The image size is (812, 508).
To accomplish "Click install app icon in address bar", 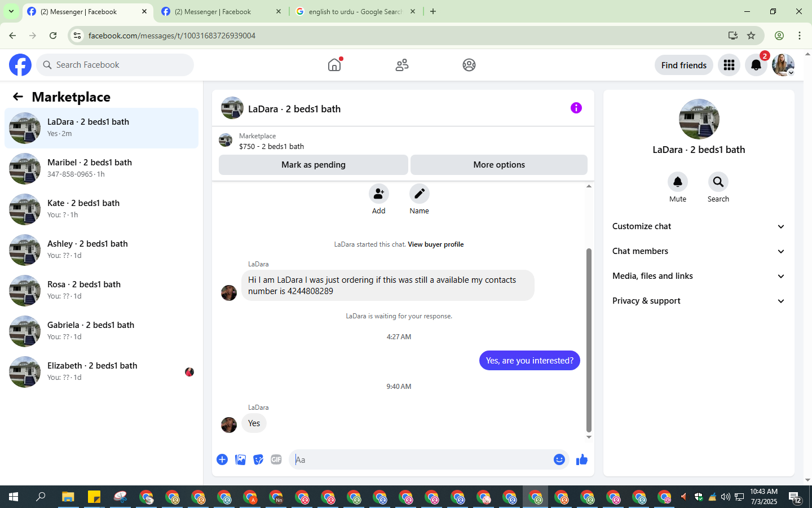I will (733, 36).
